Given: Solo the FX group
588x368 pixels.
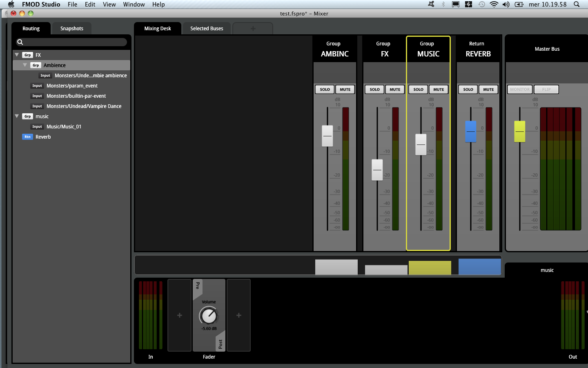Looking at the screenshot, I should [x=375, y=90].
